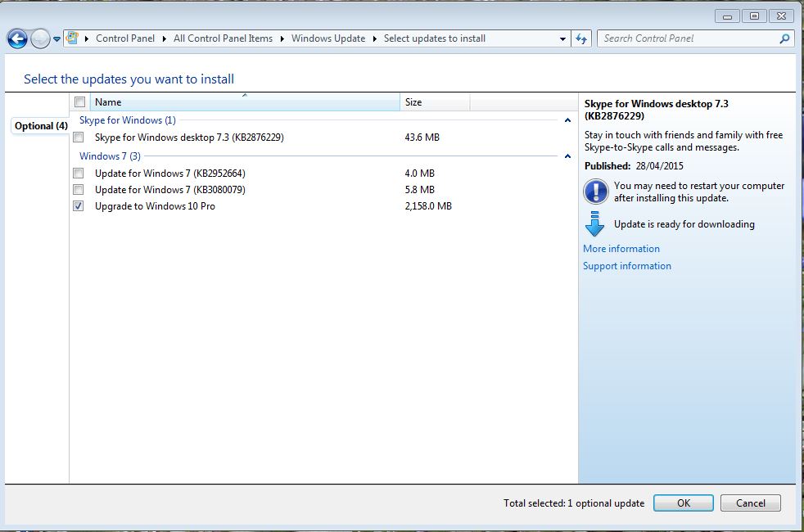Click Select updates to install breadcrumb
Viewport: 804px width, 532px height.
tap(434, 38)
